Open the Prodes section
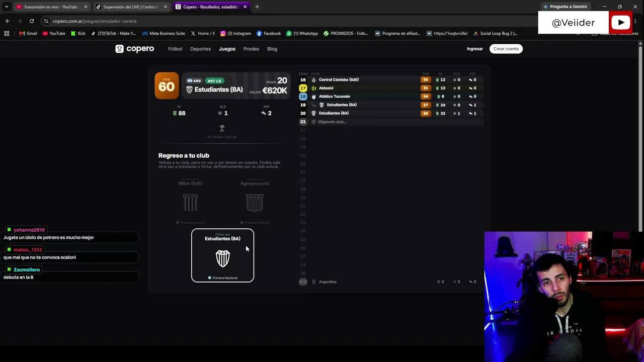Screen dimensions: 644x362 click(251, 49)
